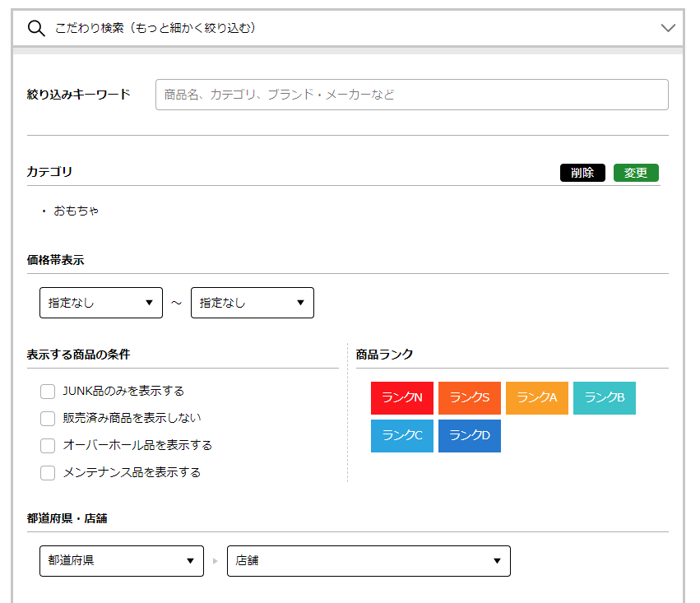Select the light blue ランクC rank

(x=402, y=436)
